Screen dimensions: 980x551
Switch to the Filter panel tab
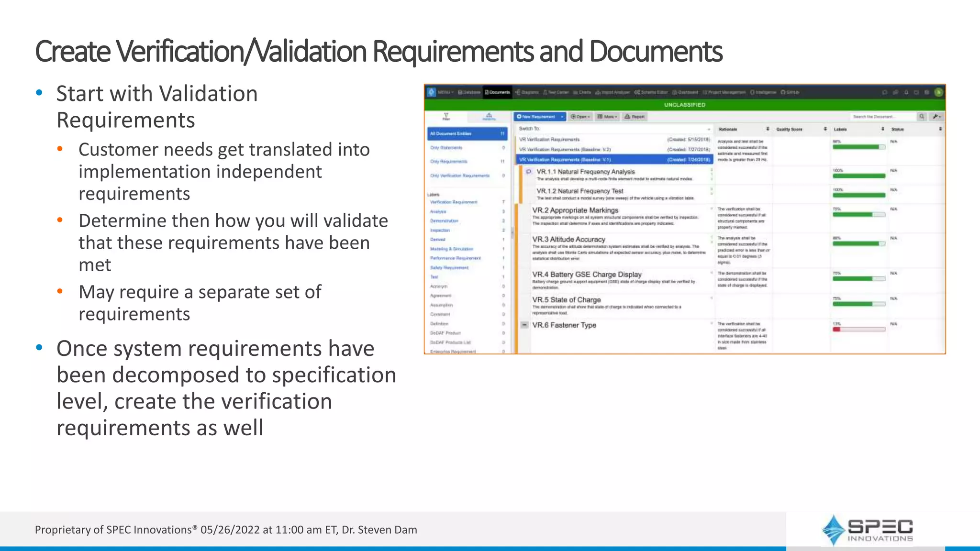click(446, 117)
